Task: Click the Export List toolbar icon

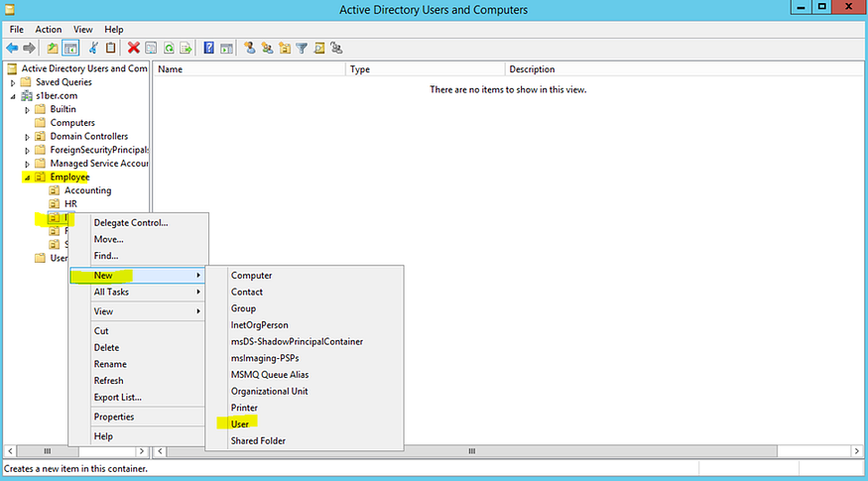Action: point(186,49)
